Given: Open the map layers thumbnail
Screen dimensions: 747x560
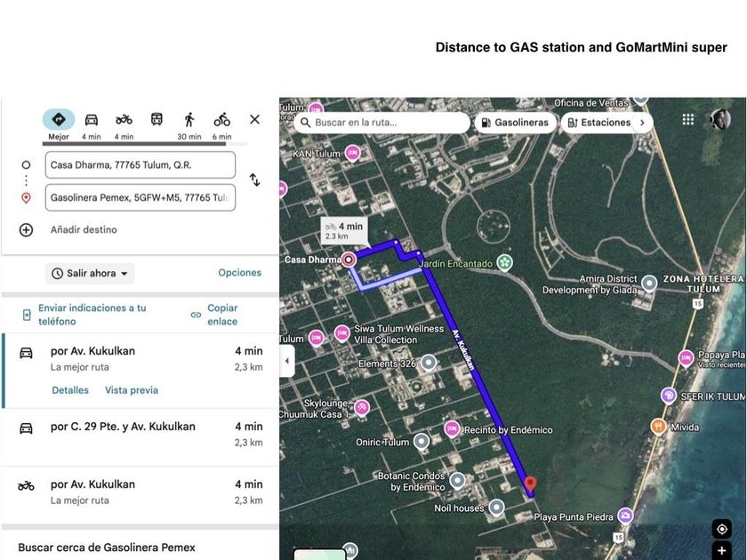Looking at the screenshot, I should [319, 555].
